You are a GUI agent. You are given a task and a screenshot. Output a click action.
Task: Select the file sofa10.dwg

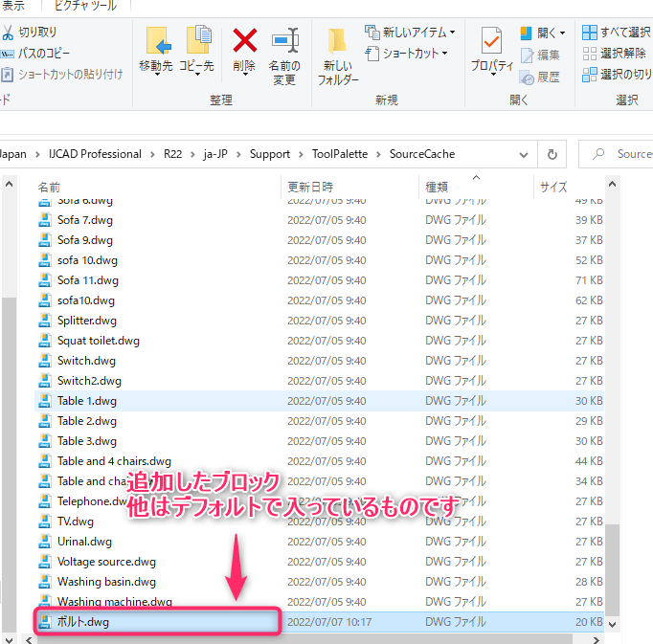(86, 300)
